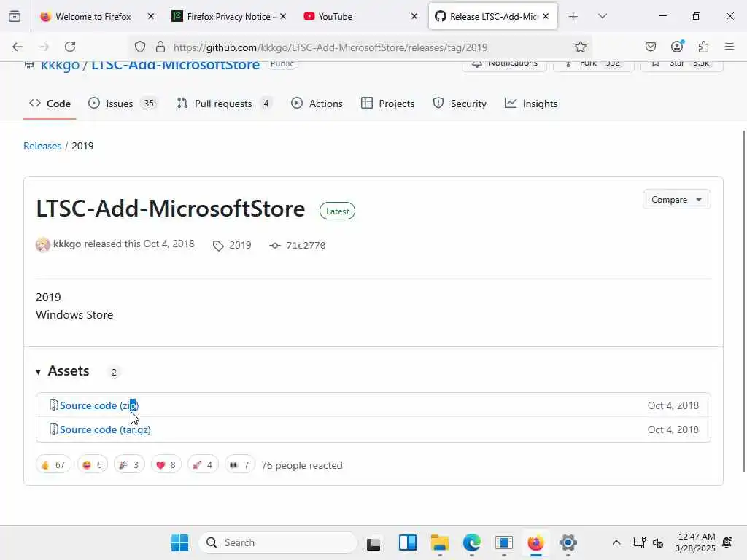The height and width of the screenshot is (560, 747).
Task: Open the Insights tab
Action: tap(531, 104)
